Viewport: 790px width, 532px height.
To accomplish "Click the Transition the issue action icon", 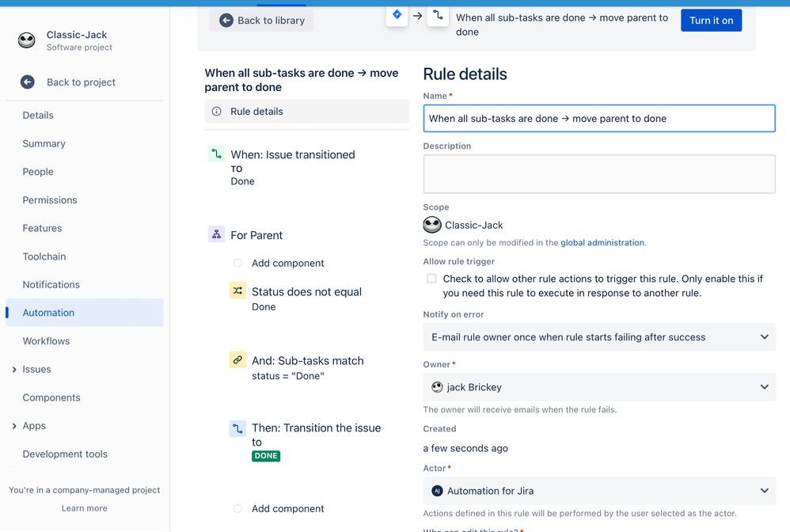I will coord(237,429).
